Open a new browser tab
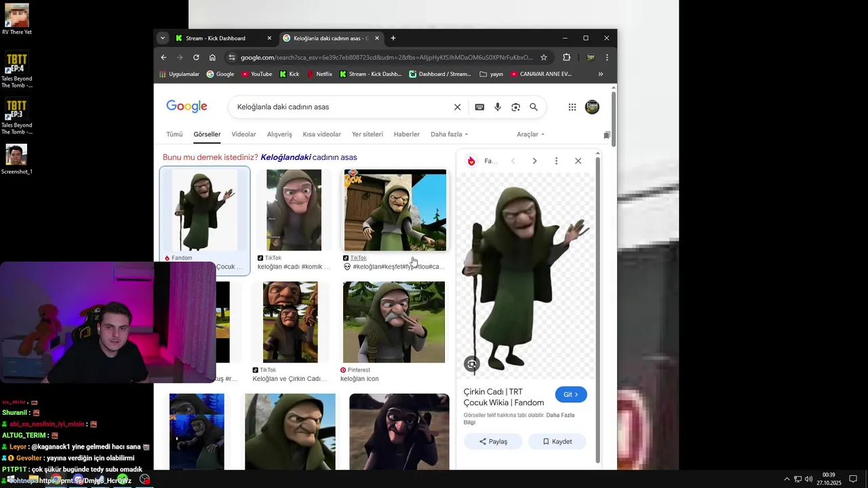The height and width of the screenshot is (488, 868). 393,38
